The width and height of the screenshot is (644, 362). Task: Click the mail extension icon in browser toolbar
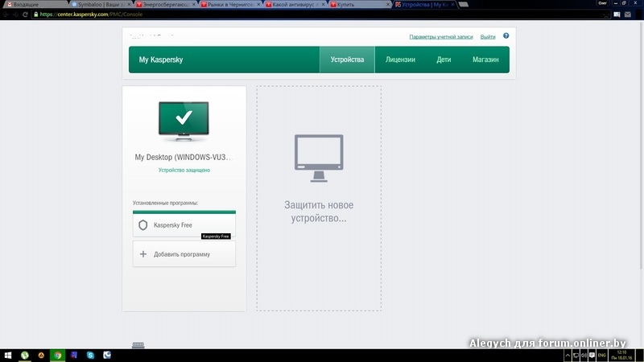[x=628, y=14]
